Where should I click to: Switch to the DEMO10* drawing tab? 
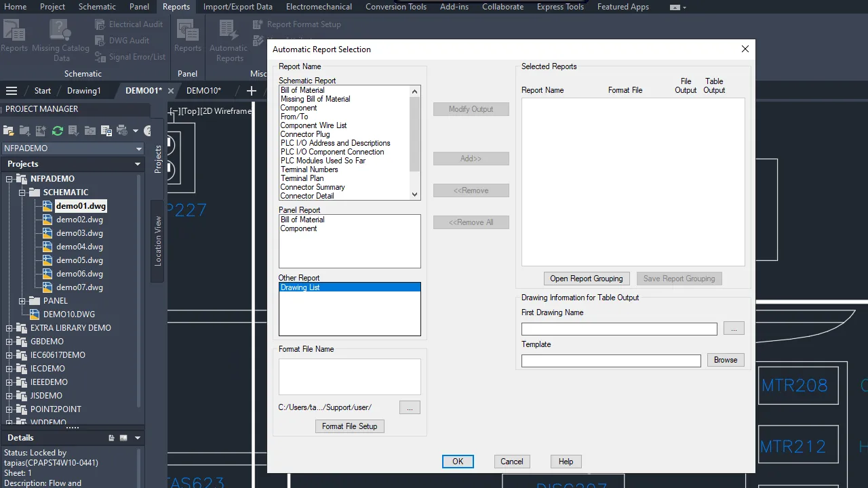coord(203,91)
